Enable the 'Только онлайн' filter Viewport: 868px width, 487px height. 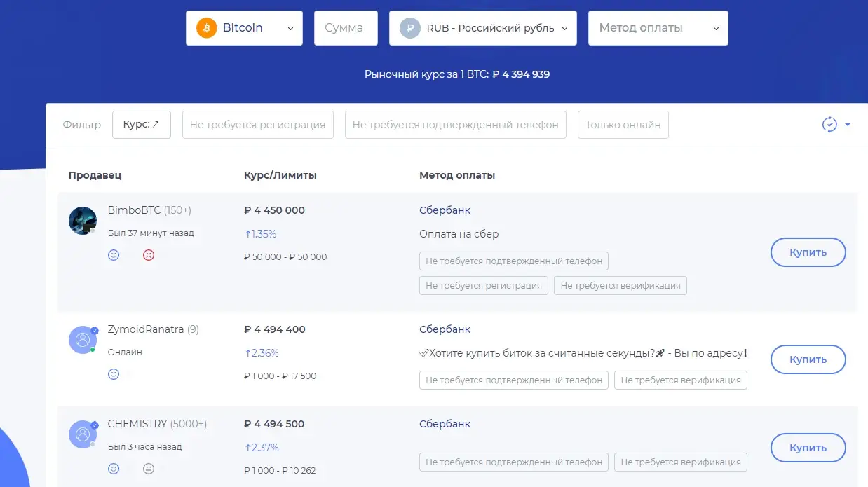point(623,125)
